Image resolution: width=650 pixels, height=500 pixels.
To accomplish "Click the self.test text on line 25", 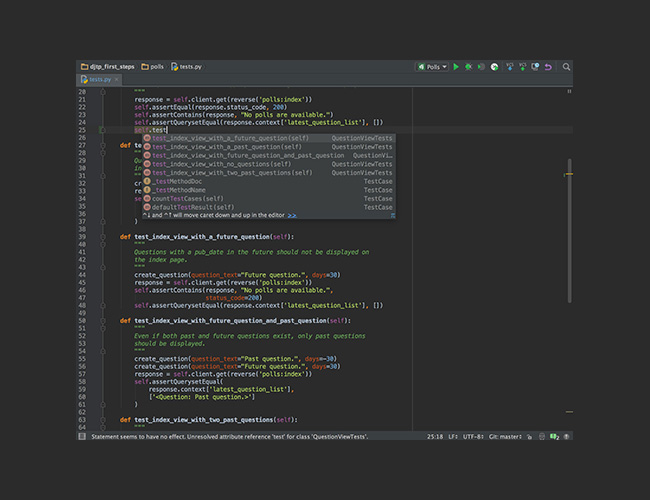I will 150,130.
